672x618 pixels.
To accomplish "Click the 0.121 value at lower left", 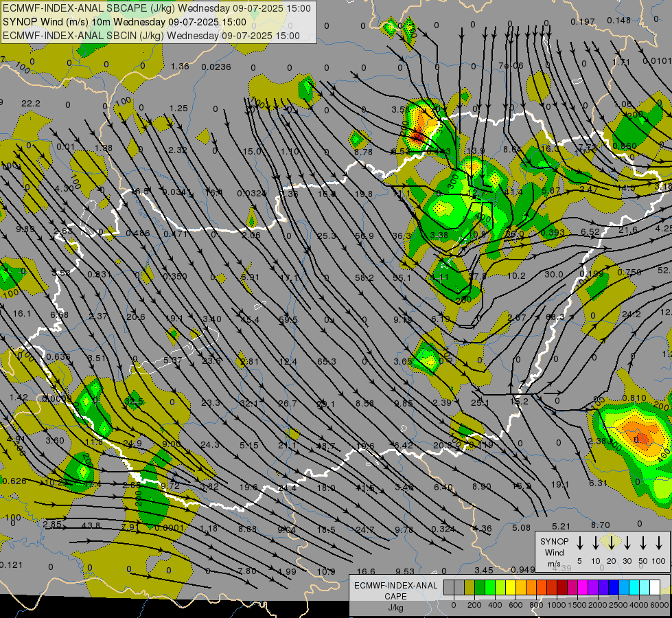I will pyautogui.click(x=11, y=565).
